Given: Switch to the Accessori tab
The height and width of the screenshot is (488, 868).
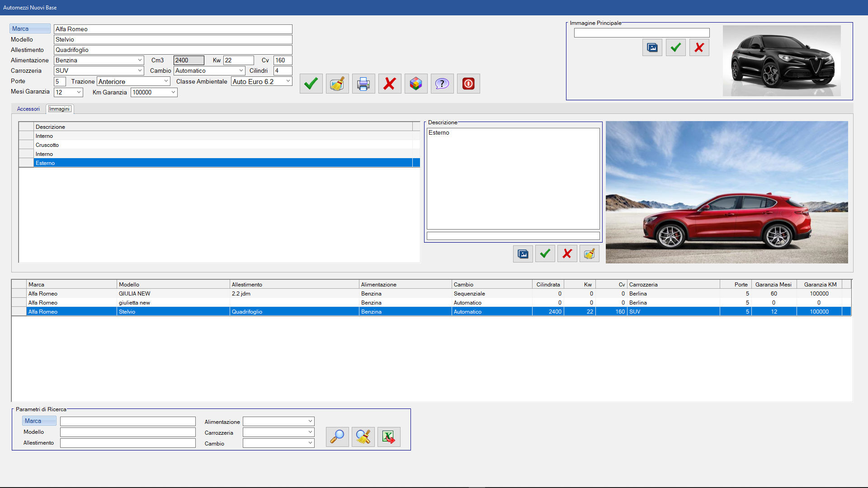Looking at the screenshot, I should pos(28,109).
